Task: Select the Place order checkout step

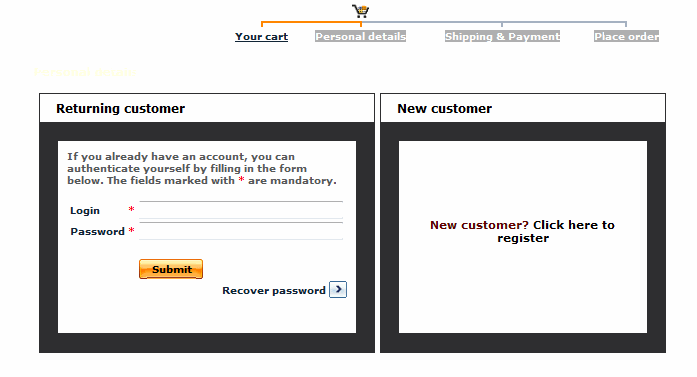Action: coord(626,36)
